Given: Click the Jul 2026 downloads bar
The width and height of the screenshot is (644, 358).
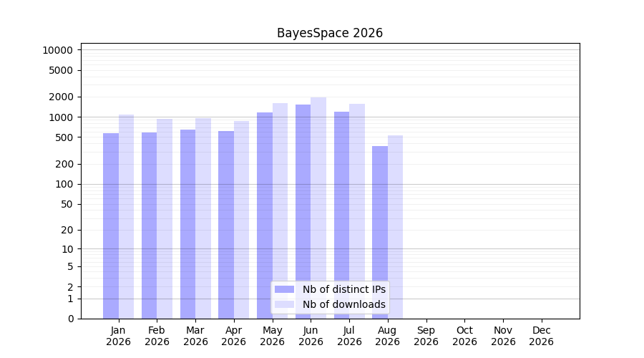Looking at the screenshot, I should point(357,211).
